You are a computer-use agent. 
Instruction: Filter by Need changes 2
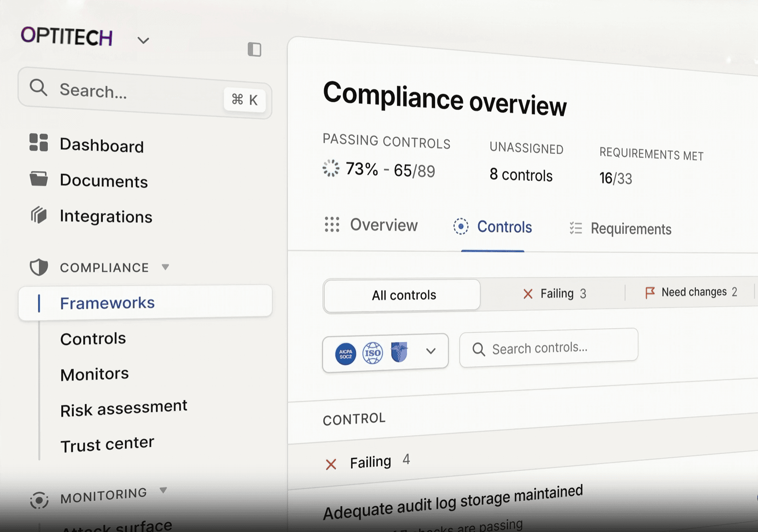pyautogui.click(x=691, y=292)
